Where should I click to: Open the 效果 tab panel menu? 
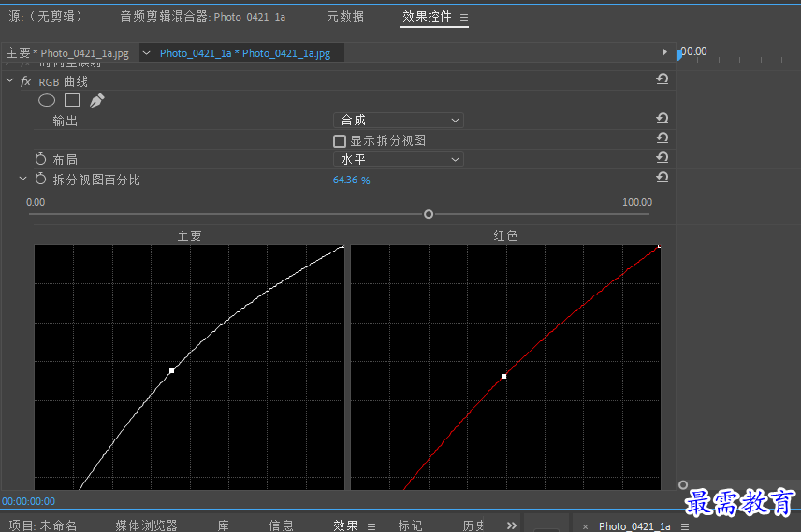pos(371,526)
